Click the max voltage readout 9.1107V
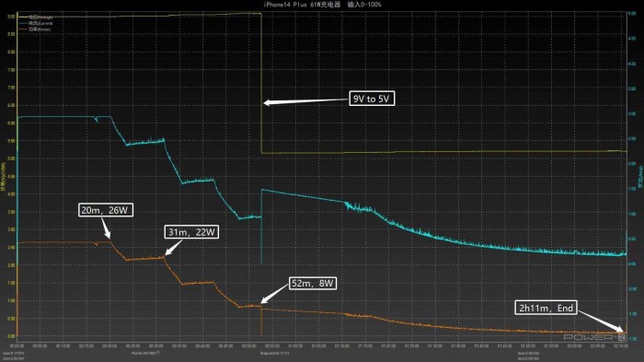644x362 pixels. 14,354
